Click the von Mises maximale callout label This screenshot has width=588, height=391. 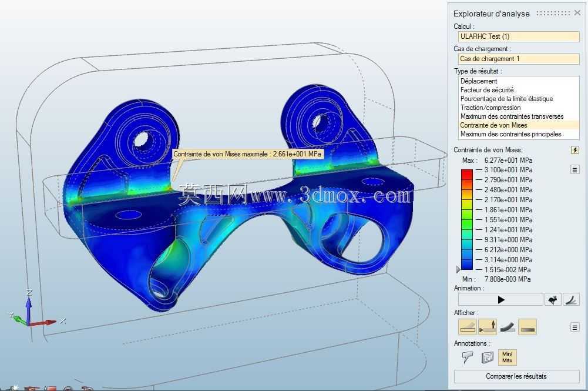pos(247,154)
